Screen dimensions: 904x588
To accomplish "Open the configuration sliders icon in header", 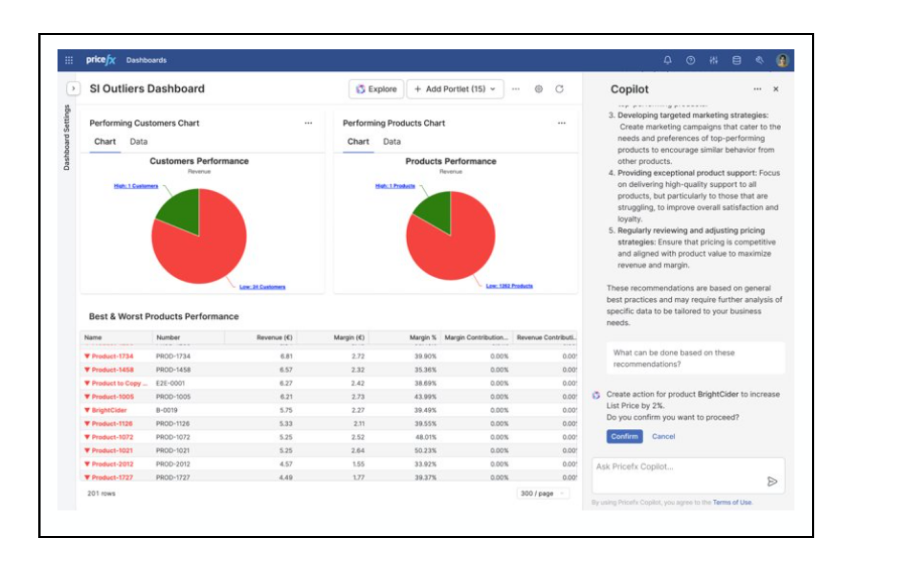I will (x=713, y=60).
